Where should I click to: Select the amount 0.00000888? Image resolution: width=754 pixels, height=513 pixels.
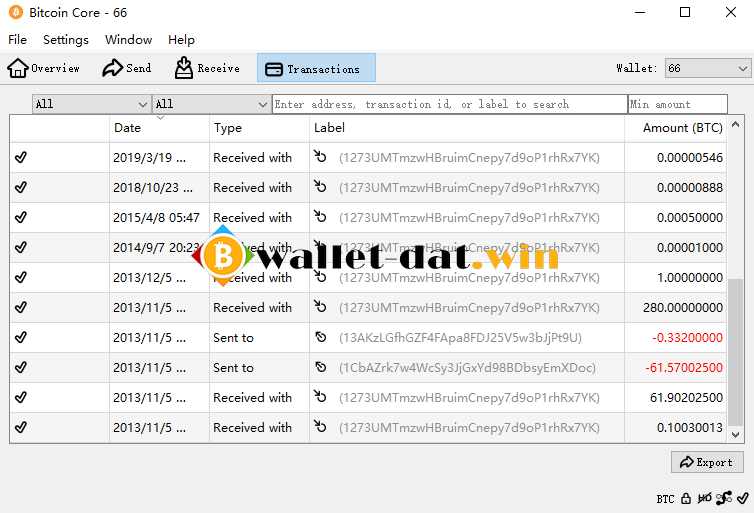690,188
